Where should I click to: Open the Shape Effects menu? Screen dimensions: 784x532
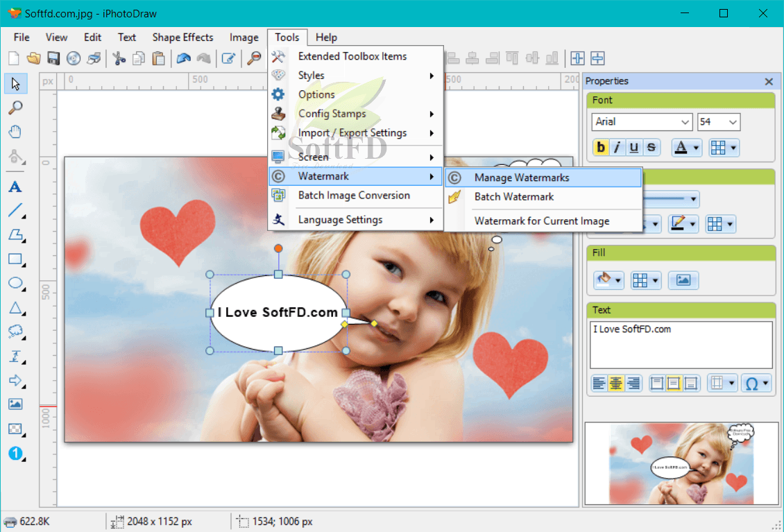pyautogui.click(x=182, y=37)
